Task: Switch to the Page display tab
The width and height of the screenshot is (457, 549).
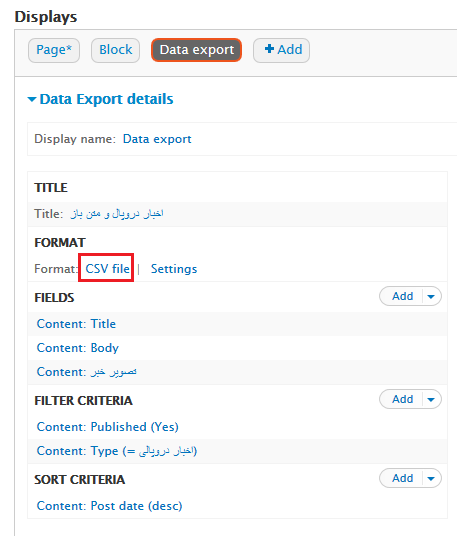Action: click(54, 50)
